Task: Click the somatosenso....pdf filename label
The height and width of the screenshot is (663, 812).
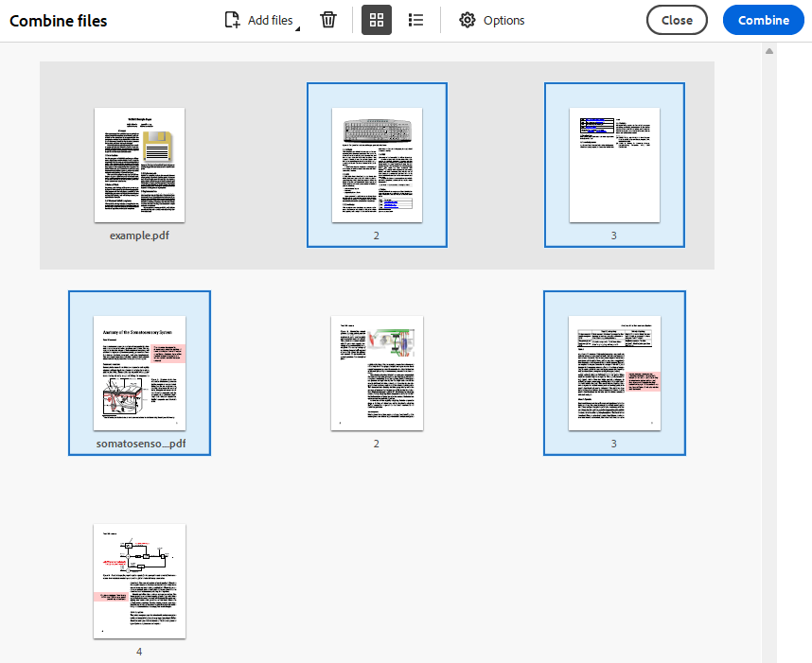Action: [x=139, y=445]
